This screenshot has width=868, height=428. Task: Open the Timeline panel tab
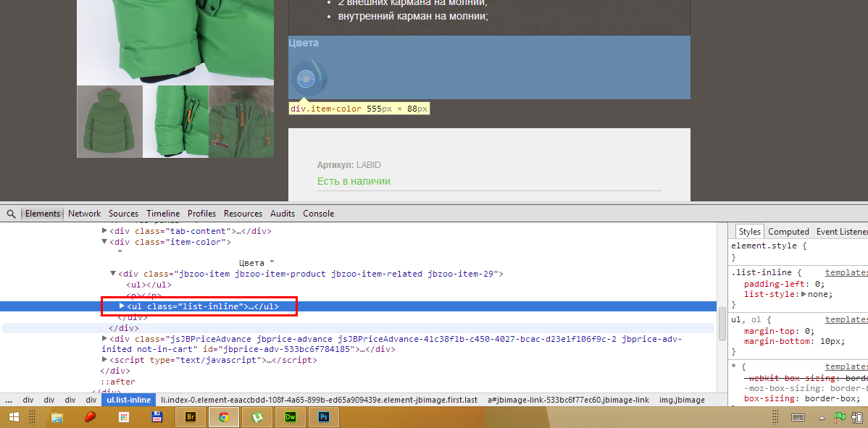(x=163, y=214)
